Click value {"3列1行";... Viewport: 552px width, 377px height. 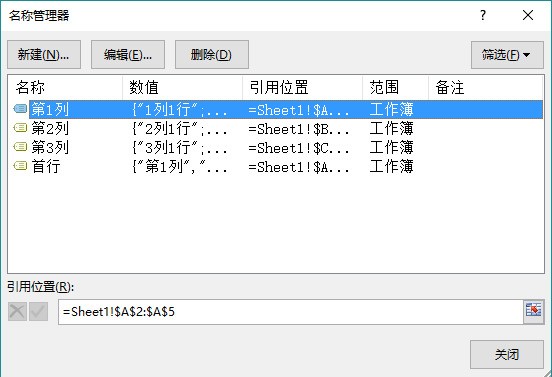180,147
